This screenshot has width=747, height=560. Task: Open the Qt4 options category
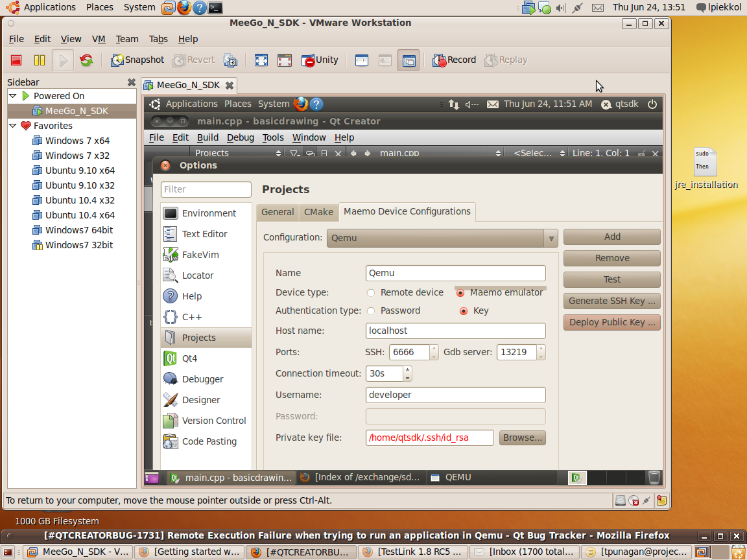(206, 358)
